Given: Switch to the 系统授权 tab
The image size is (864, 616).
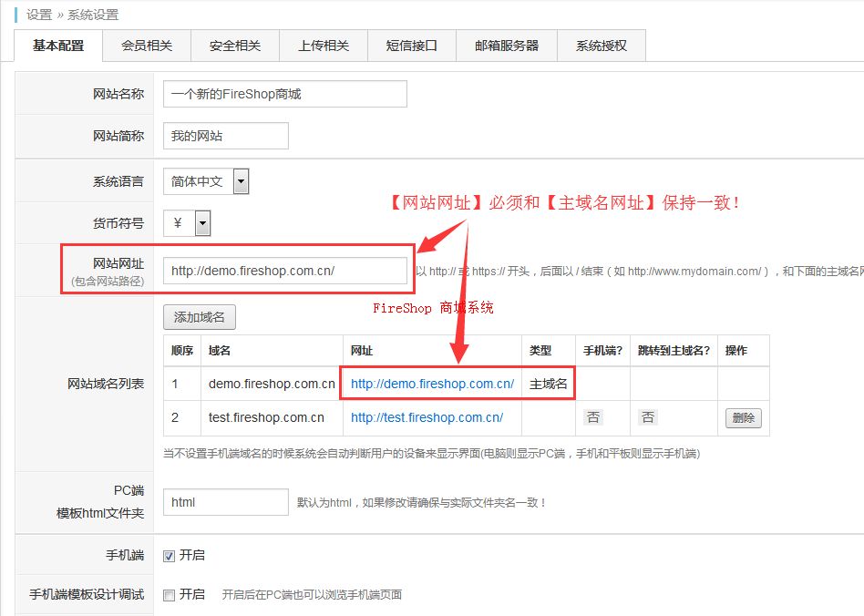Looking at the screenshot, I should pos(602,46).
